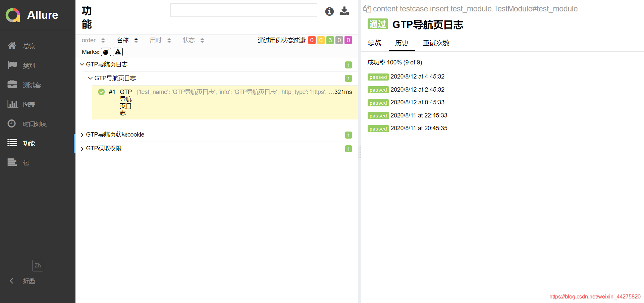Collapse the top-level GTP导航页日志 group
Viewport: 644px width, 303px height.
tap(217, 64)
